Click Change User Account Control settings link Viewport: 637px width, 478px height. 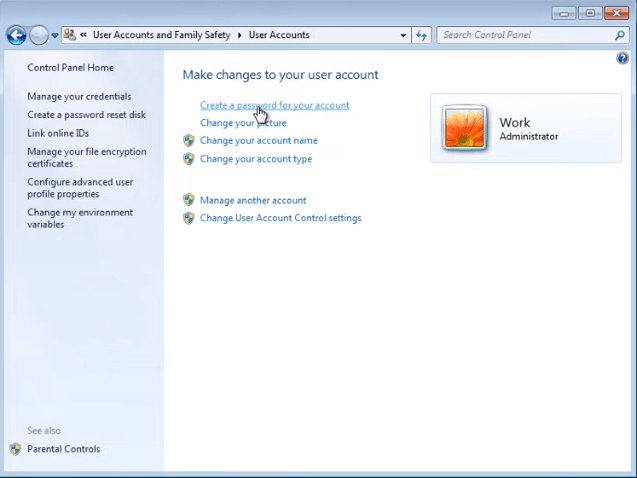(x=280, y=218)
